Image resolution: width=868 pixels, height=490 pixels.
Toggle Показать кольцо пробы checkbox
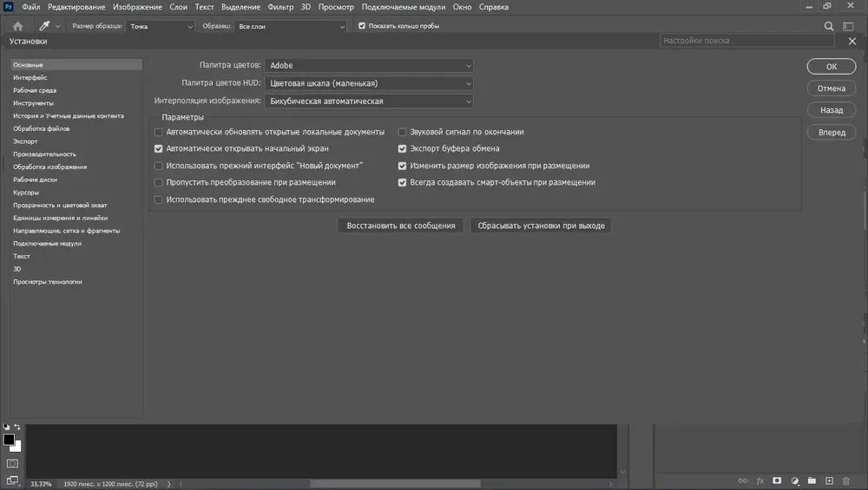[x=362, y=25]
